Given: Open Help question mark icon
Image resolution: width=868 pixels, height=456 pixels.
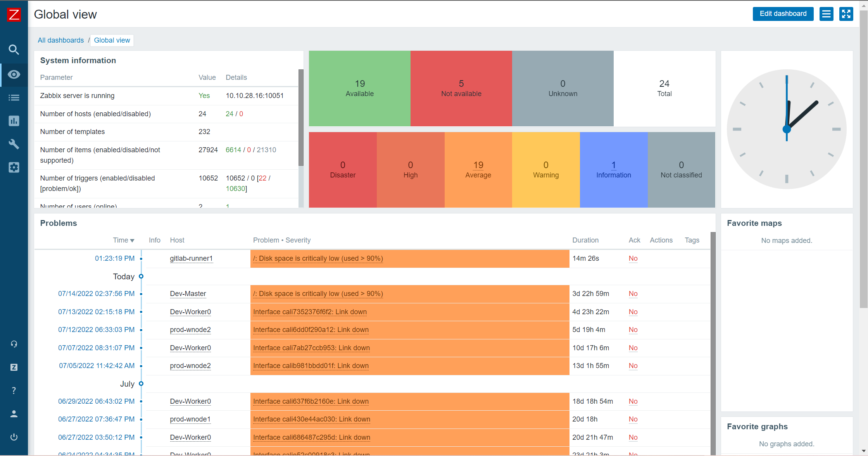Looking at the screenshot, I should click(14, 391).
